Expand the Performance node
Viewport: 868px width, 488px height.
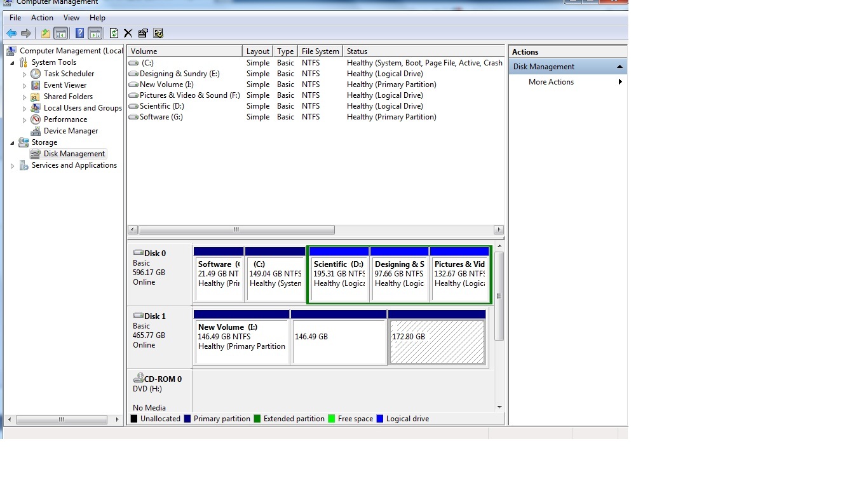click(25, 119)
